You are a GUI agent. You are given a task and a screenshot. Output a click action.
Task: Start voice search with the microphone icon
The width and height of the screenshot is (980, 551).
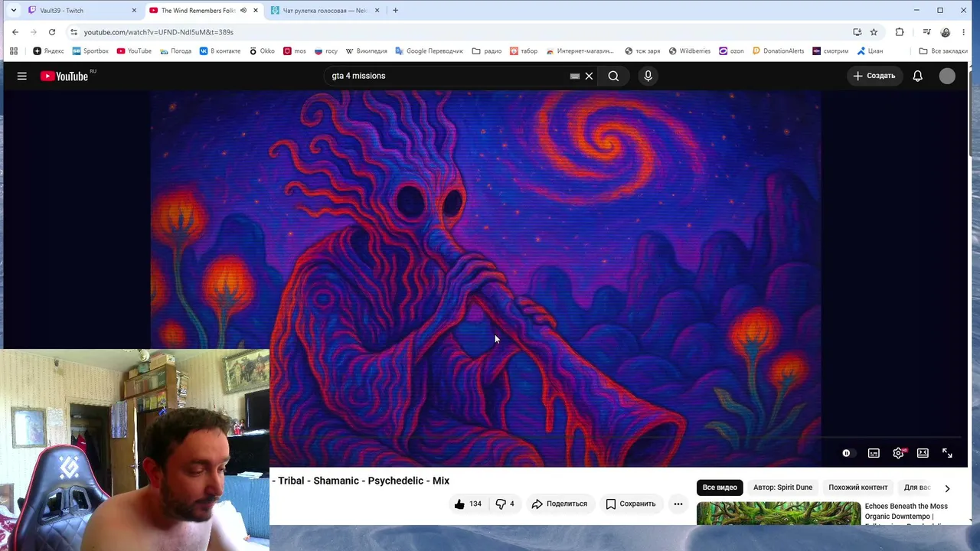(x=648, y=76)
